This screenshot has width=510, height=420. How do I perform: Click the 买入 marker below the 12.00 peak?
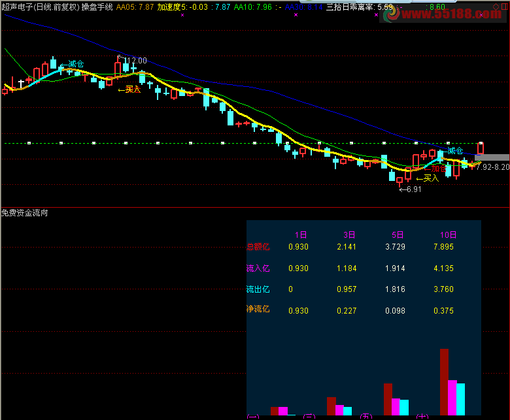tap(129, 89)
